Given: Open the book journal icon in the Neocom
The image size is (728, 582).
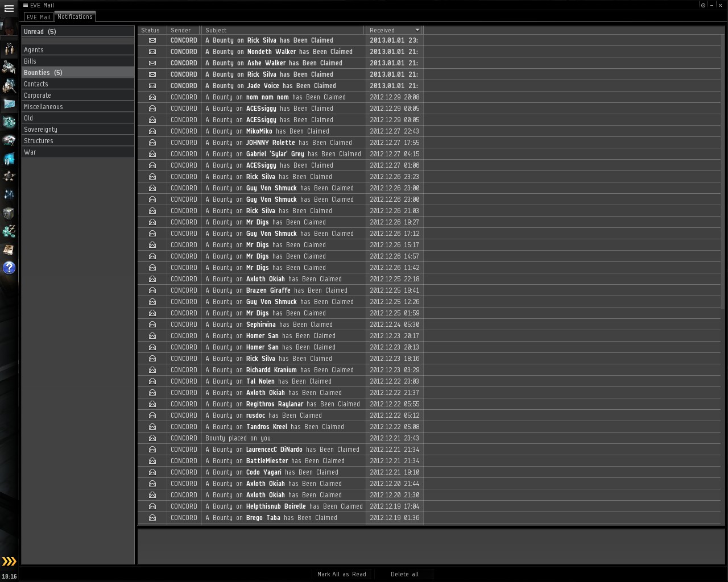Looking at the screenshot, I should point(9,250).
